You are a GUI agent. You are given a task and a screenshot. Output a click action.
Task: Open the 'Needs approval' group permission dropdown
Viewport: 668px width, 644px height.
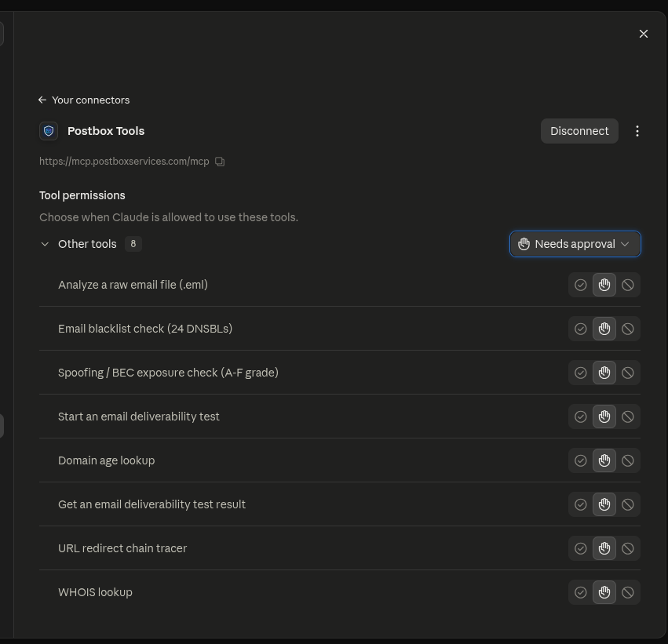[575, 244]
